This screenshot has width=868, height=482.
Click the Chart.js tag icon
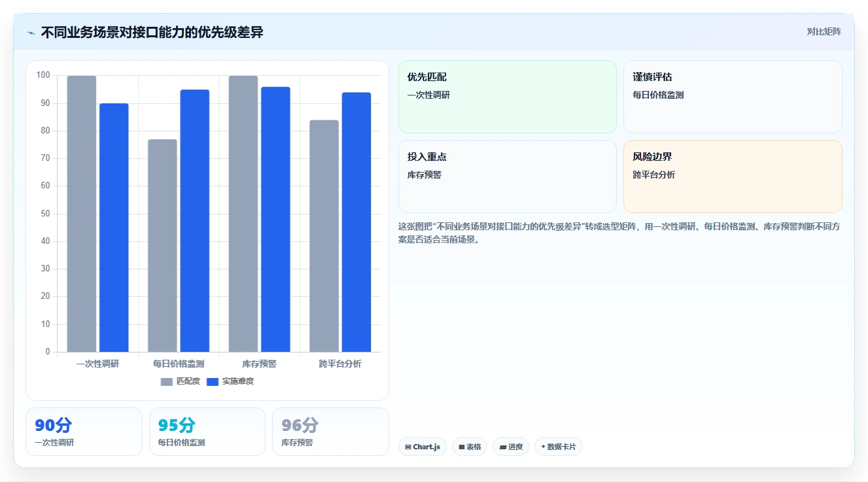pyautogui.click(x=408, y=447)
